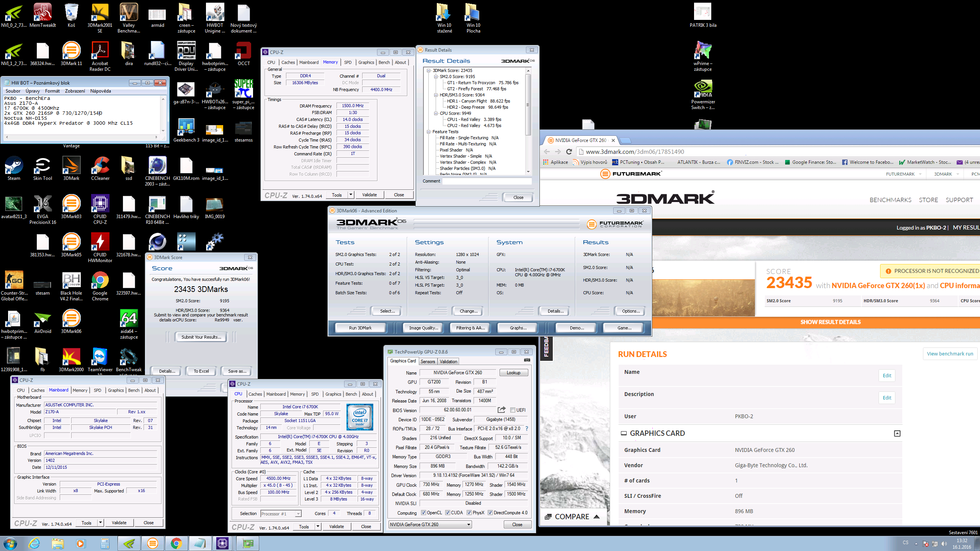
Task: Open MemTweakIt desktop icon
Action: [x=42, y=15]
